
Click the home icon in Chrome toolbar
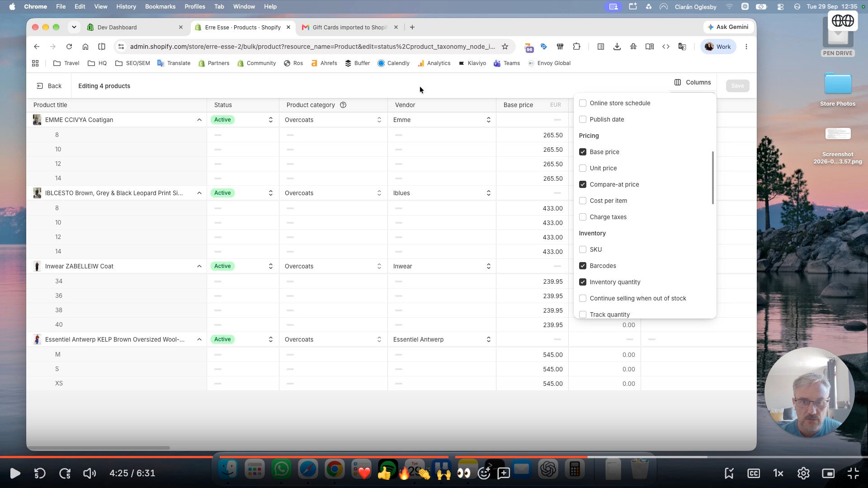[x=85, y=47]
